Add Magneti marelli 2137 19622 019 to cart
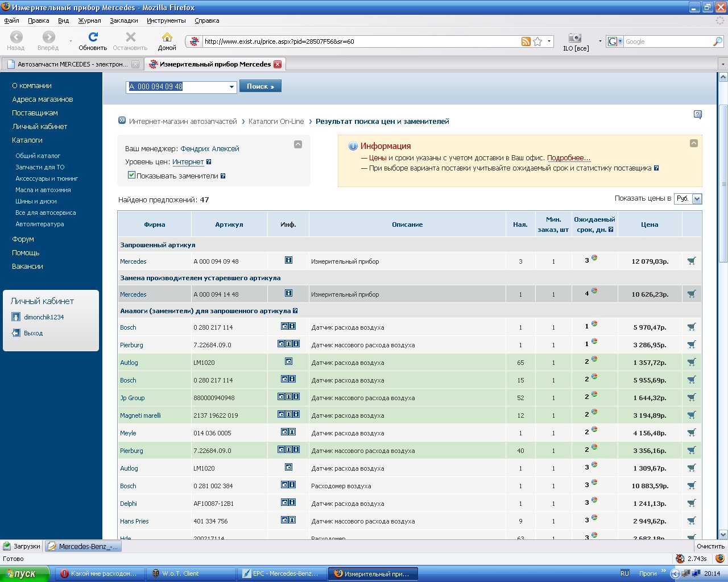The height and width of the screenshot is (582, 728). pos(692,415)
